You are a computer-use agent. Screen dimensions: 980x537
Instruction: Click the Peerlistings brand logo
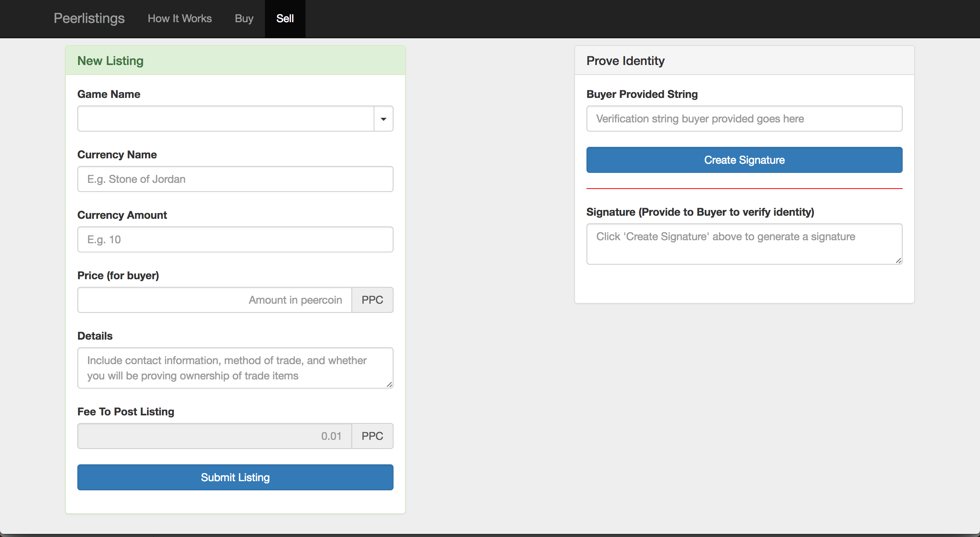(x=89, y=18)
